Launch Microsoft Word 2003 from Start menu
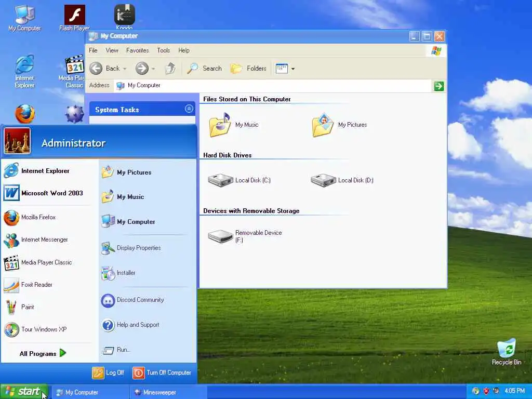Viewport: 532px width, 399px height. [44, 193]
